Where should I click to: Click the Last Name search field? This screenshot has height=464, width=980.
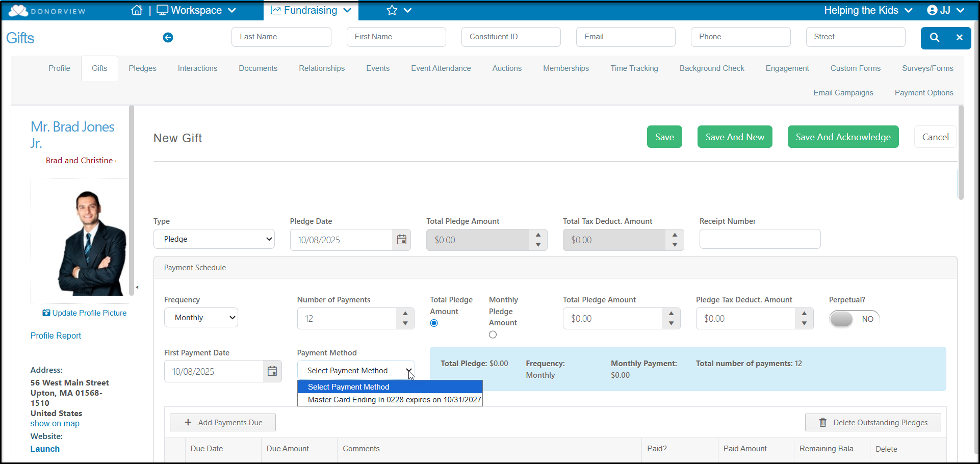[281, 37]
